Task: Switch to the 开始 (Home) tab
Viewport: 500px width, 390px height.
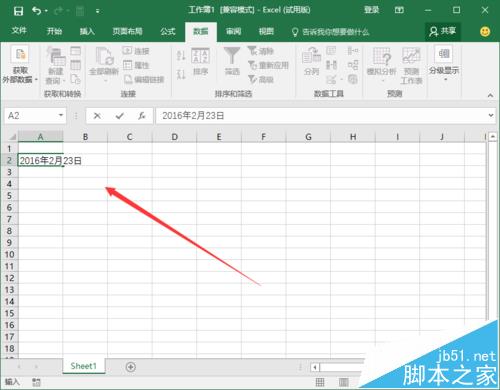Action: pyautogui.click(x=54, y=31)
